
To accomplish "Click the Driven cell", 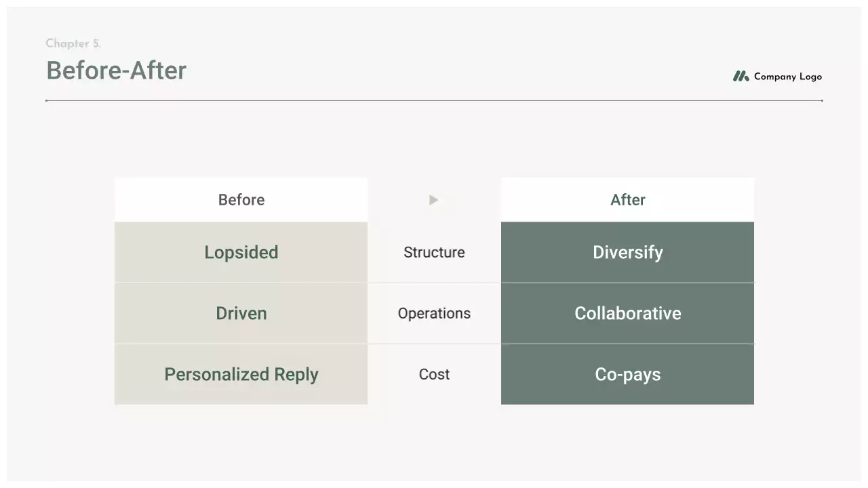I will [241, 313].
